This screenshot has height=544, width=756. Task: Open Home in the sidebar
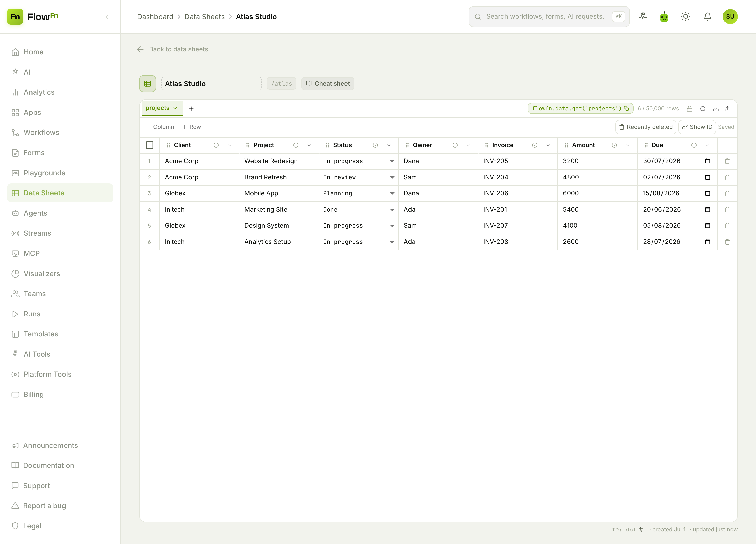[x=60, y=52]
